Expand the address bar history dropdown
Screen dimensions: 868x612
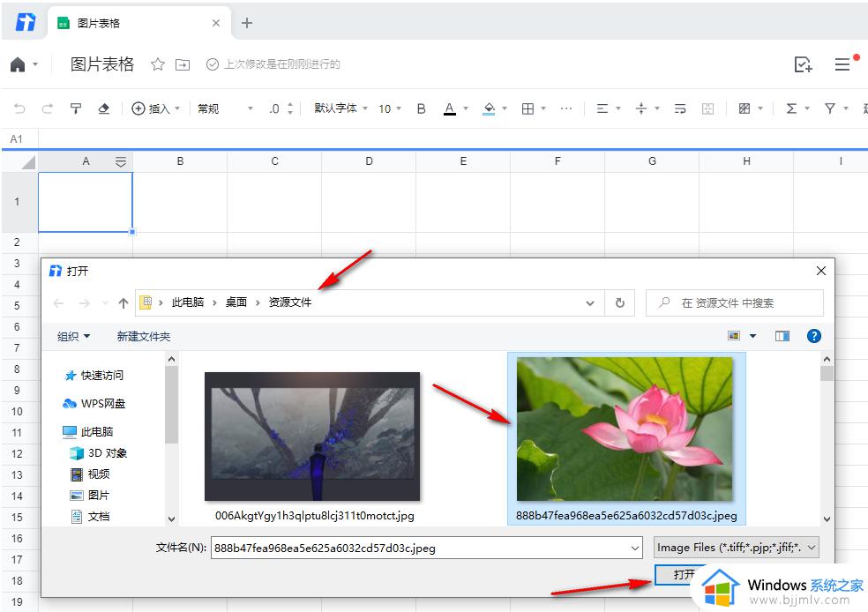(590, 302)
